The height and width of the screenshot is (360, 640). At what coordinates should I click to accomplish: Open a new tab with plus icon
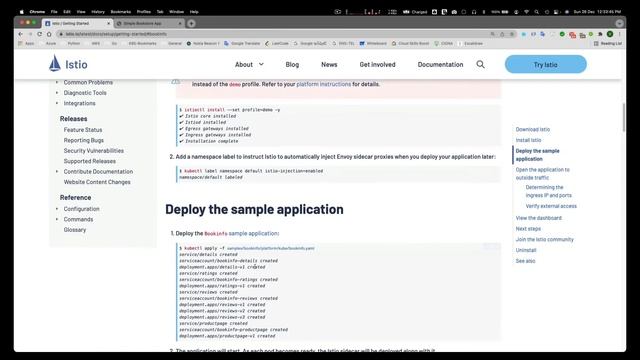(191, 23)
